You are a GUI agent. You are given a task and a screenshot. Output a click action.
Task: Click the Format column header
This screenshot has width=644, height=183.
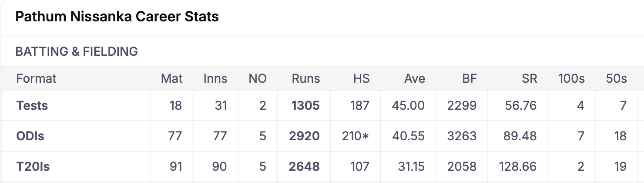click(37, 78)
